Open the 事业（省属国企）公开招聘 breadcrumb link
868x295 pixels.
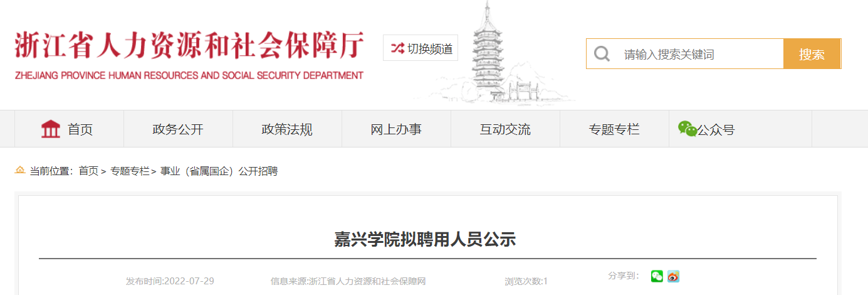pyautogui.click(x=219, y=171)
